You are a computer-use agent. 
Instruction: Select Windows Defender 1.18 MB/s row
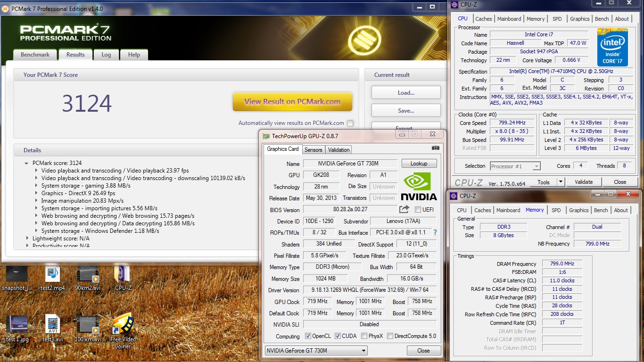[x=100, y=231]
